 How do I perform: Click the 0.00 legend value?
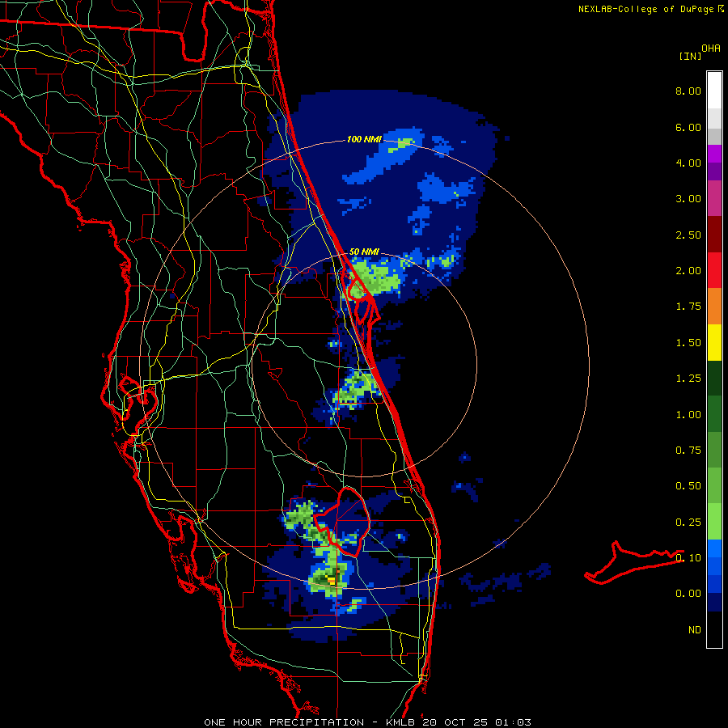coord(688,594)
